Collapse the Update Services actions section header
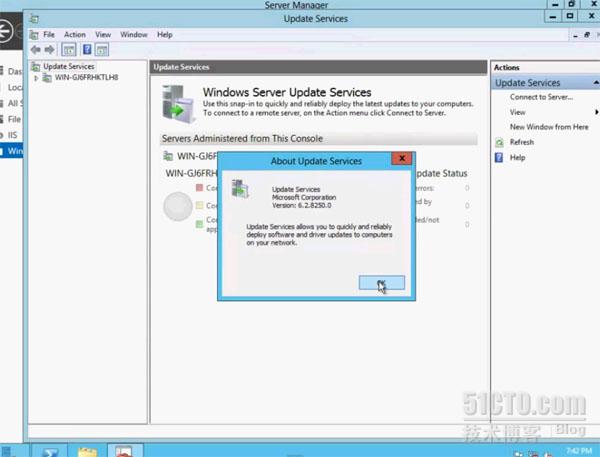Screen dimensions: 600x457 click(x=596, y=83)
